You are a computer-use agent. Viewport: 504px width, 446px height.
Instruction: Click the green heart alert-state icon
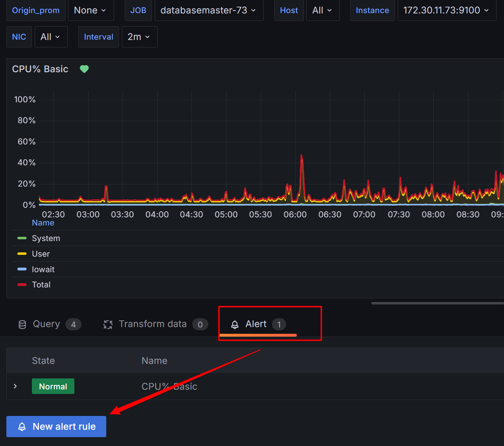coord(84,69)
